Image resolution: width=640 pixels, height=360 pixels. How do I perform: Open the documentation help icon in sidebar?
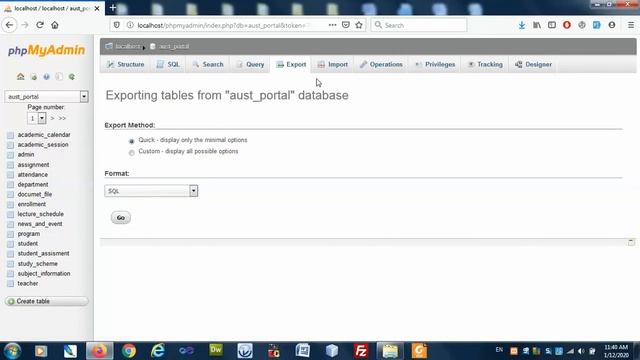(46, 77)
